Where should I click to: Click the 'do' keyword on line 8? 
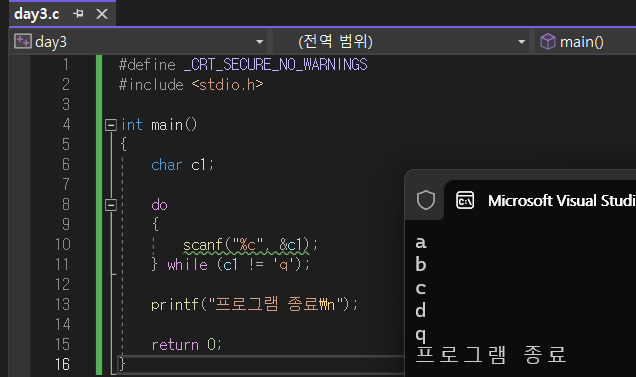(159, 205)
